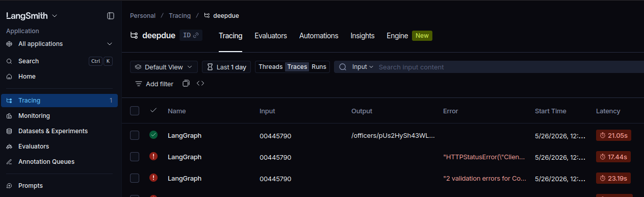This screenshot has width=644, height=197.
Task: Click the Start Time column header
Action: (550, 111)
